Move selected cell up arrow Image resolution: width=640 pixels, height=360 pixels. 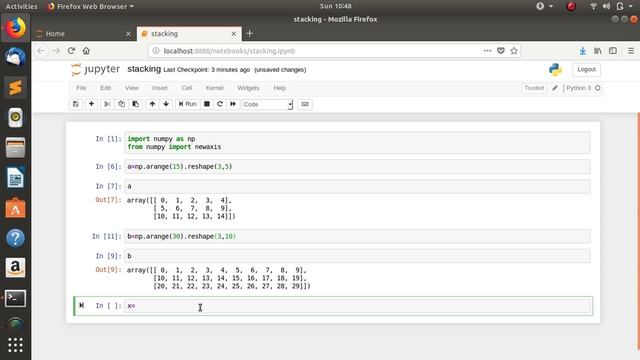pyautogui.click(x=152, y=104)
